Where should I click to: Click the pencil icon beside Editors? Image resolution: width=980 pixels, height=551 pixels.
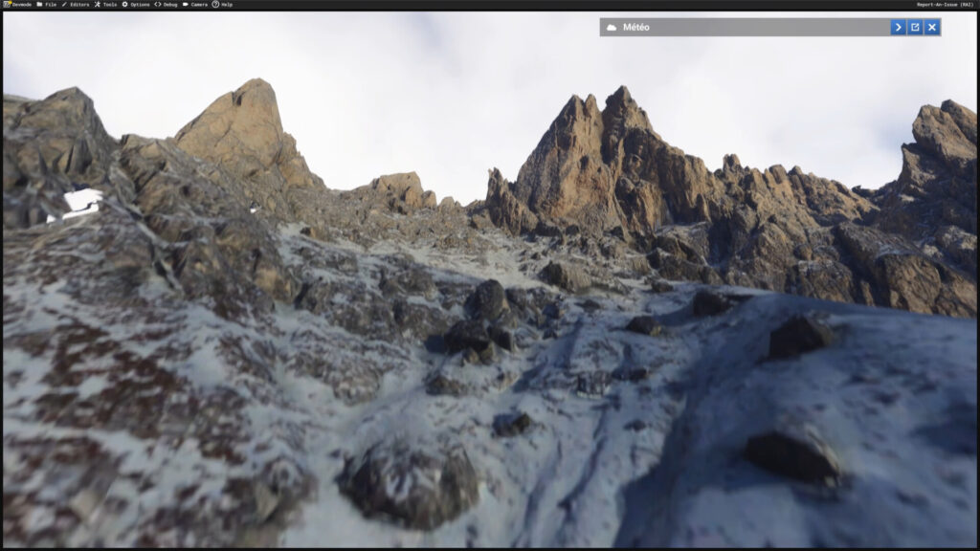coord(64,5)
